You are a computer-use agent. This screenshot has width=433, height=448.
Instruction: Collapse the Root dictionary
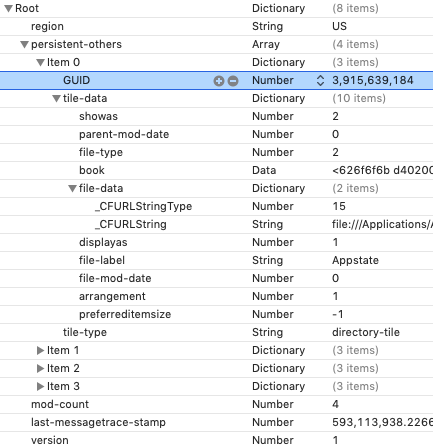click(8, 8)
